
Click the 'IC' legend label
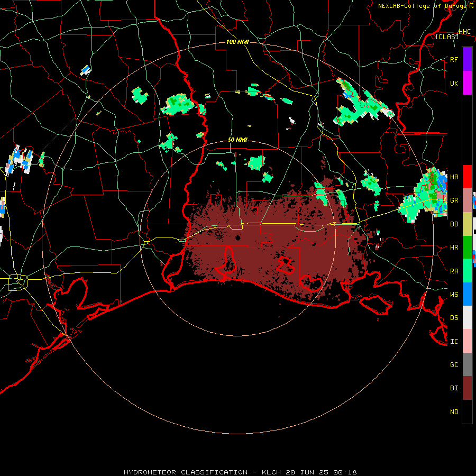[x=454, y=342]
